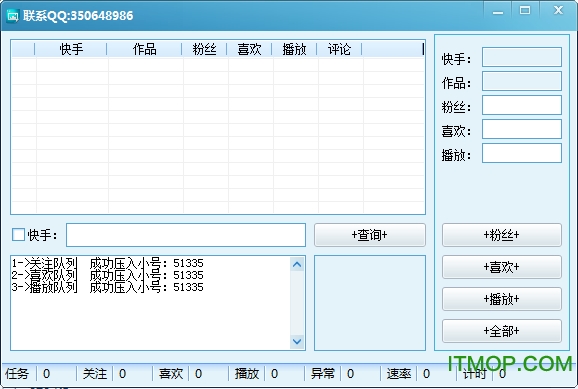Click the log box scroll-up arrow
The height and width of the screenshot is (389, 578).
click(x=297, y=264)
